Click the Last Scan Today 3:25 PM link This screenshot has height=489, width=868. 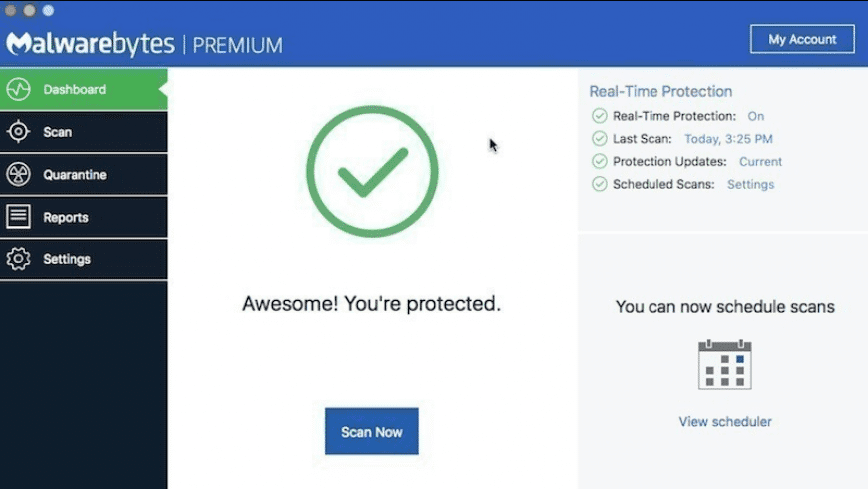(728, 139)
